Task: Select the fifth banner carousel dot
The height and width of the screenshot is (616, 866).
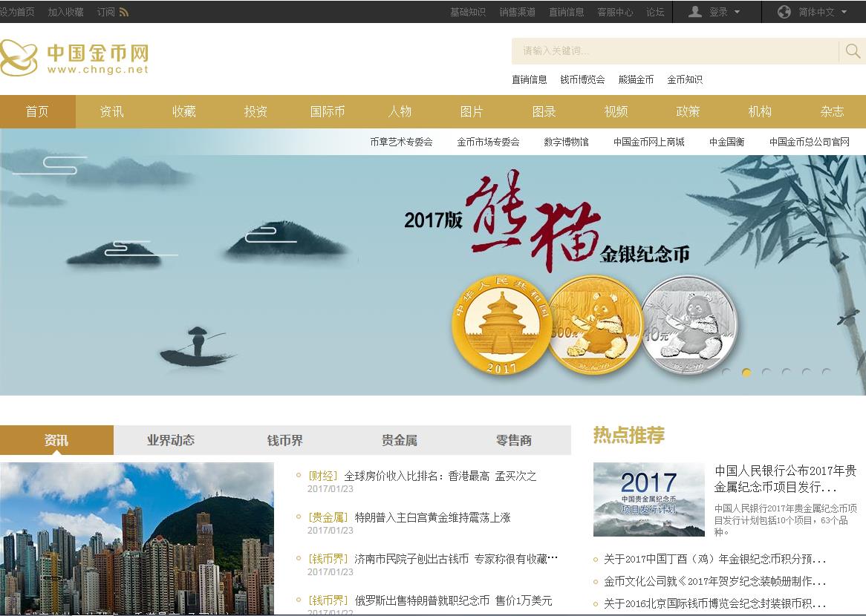Action: click(x=806, y=373)
